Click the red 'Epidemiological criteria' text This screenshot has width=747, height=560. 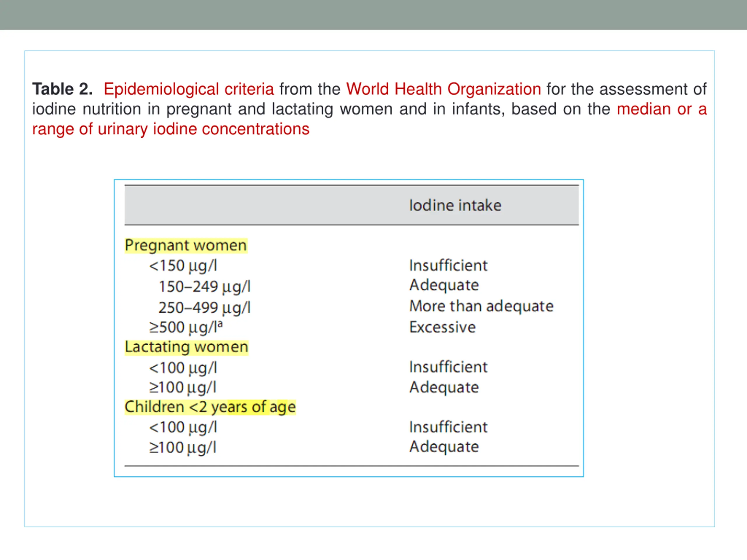189,90
